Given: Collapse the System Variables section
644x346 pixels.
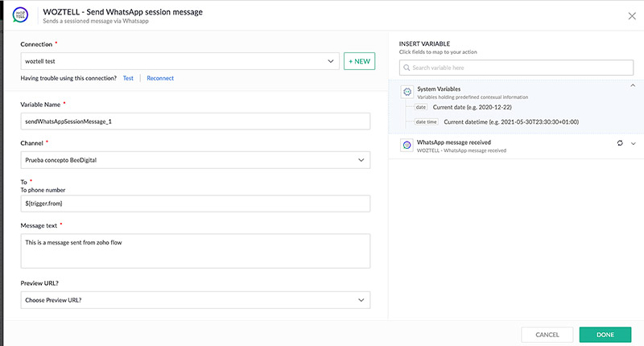Looking at the screenshot, I should click(x=633, y=85).
